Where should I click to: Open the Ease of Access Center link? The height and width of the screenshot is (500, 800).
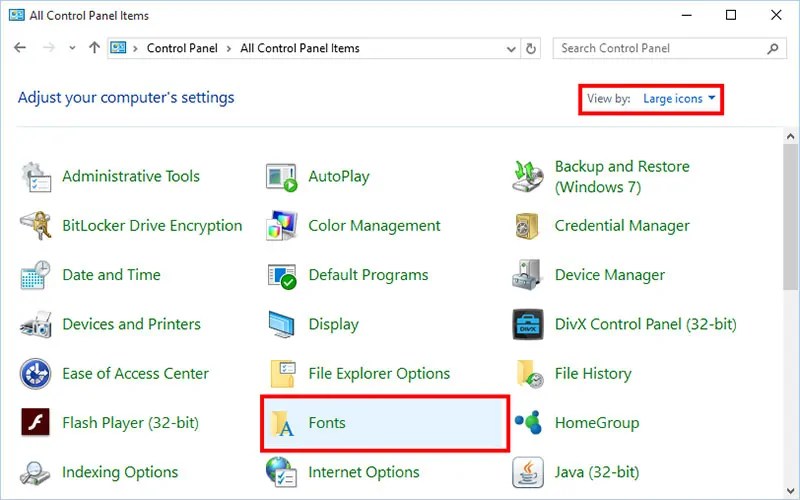click(x=136, y=373)
